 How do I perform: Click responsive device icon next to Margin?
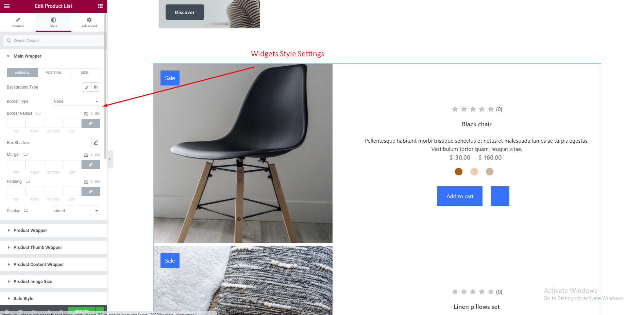click(26, 155)
